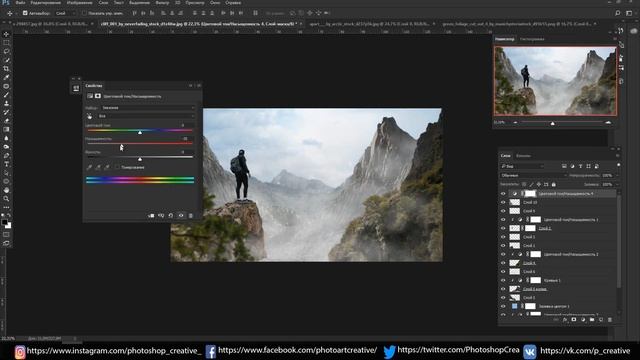Open the Обычные blend mode dropdown
The width and height of the screenshot is (640, 360).
533,176
